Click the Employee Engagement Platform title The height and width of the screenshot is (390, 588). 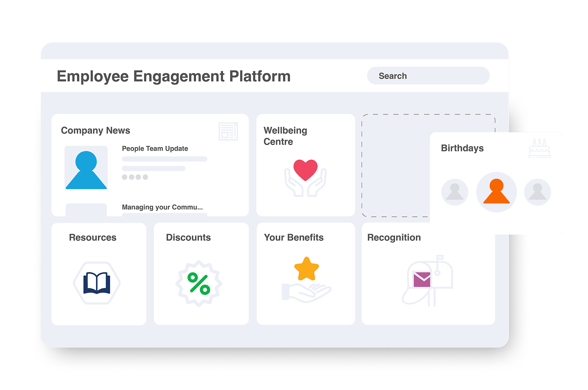(x=174, y=76)
